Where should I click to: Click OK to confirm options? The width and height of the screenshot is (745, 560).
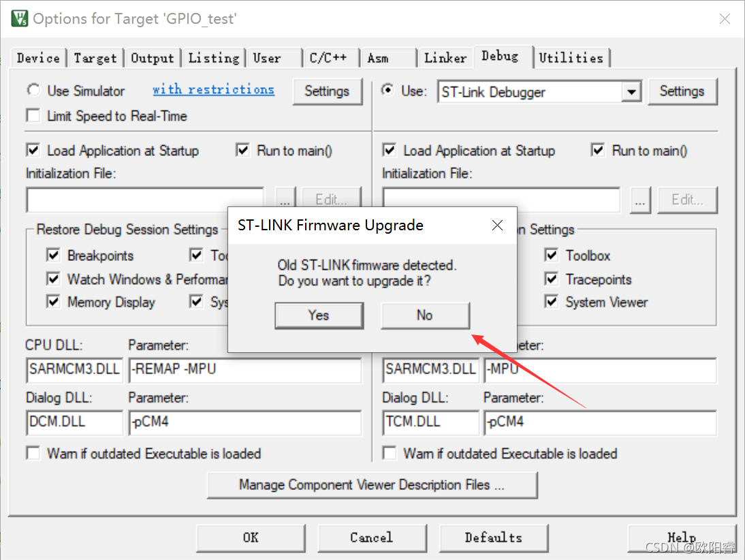coord(251,538)
